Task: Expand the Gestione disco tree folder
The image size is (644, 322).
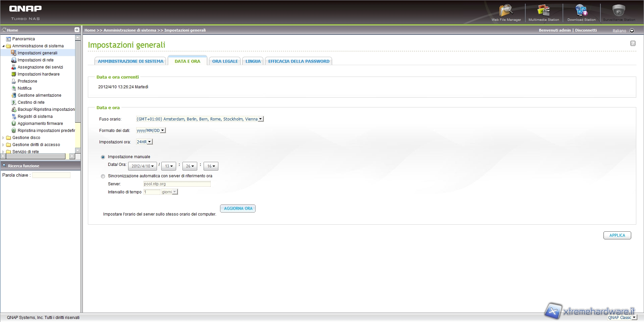Action: [3, 138]
